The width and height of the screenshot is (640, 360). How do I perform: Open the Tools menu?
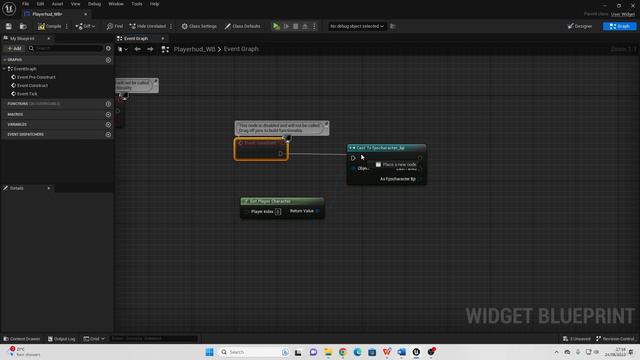click(137, 4)
